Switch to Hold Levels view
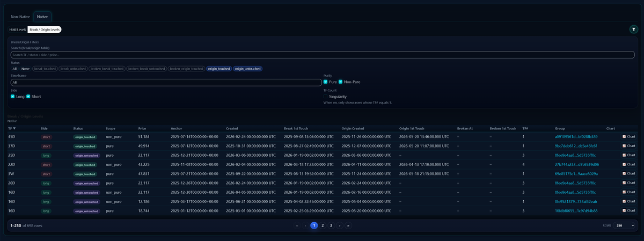Viewport: 644px width, 241px height. pyautogui.click(x=18, y=30)
